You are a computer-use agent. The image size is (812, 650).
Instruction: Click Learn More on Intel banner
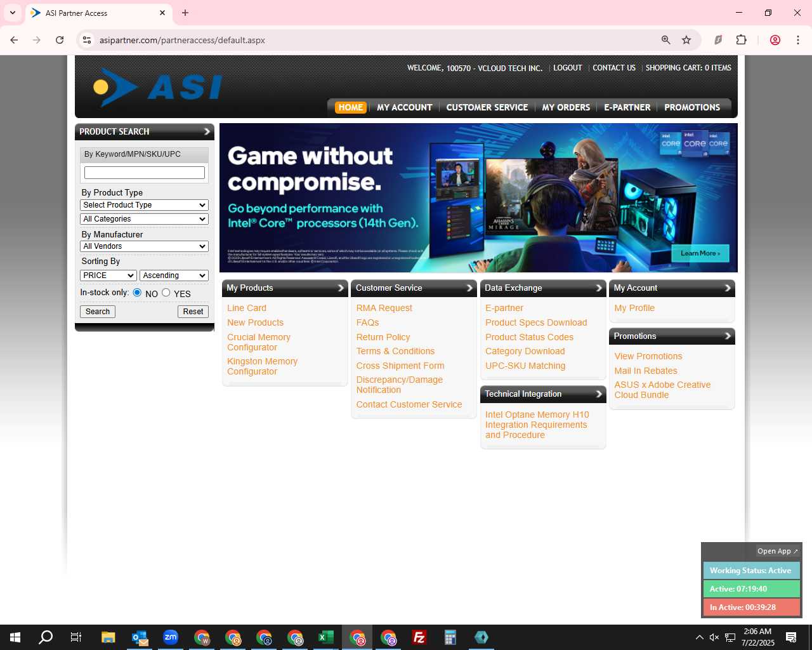(x=700, y=253)
